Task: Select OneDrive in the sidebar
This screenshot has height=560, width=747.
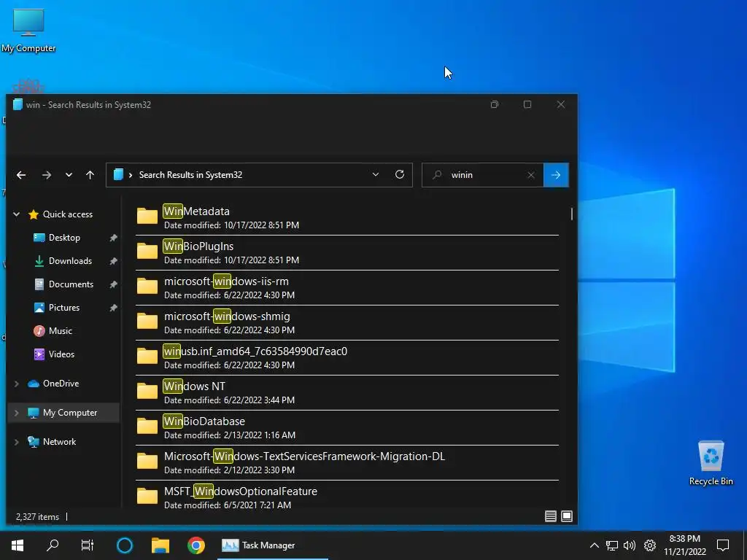Action: (x=61, y=384)
